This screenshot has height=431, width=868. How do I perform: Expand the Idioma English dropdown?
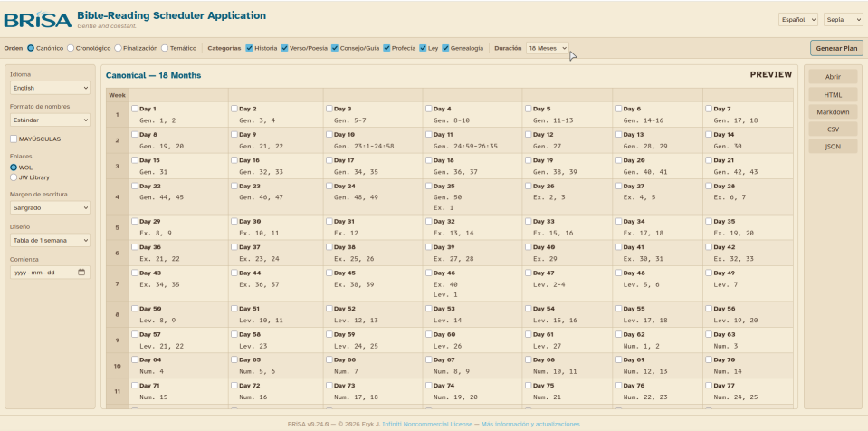pyautogui.click(x=50, y=88)
